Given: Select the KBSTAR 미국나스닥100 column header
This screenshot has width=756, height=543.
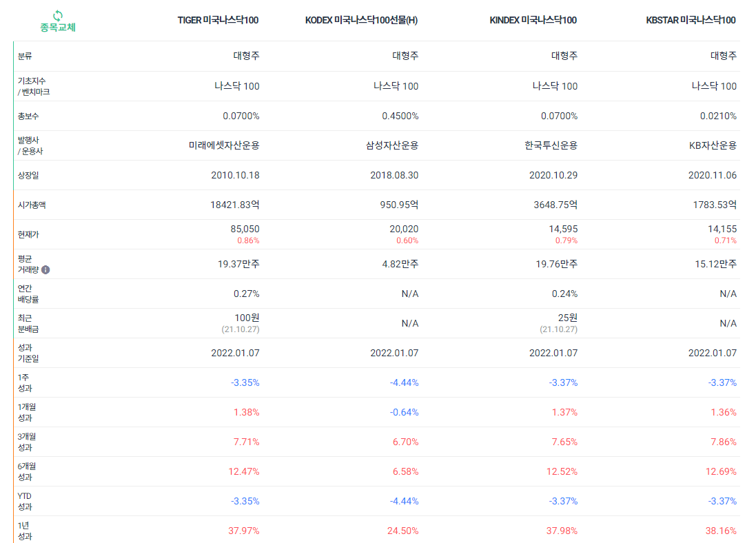Looking at the screenshot, I should pos(691,20).
